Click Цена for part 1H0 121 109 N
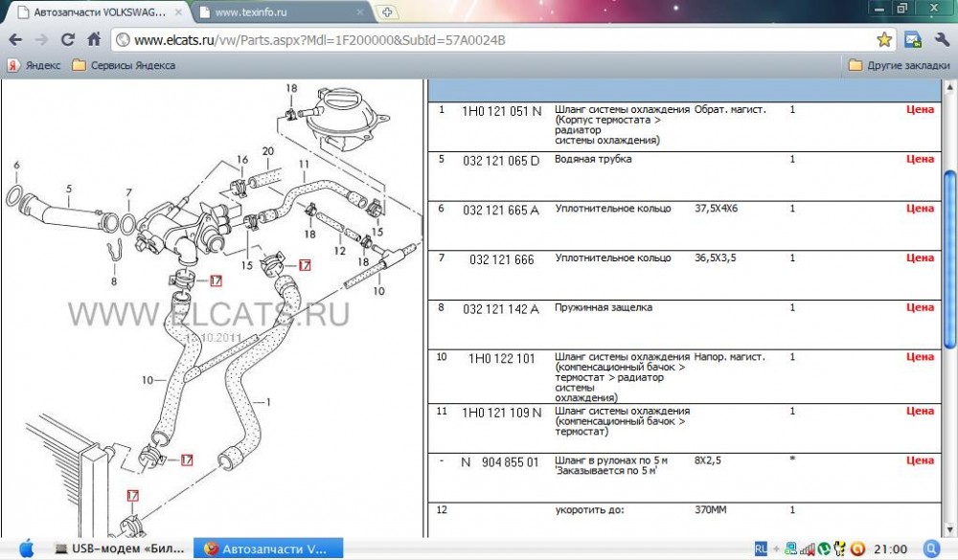Screen dimensions: 958x560 pyautogui.click(x=920, y=411)
